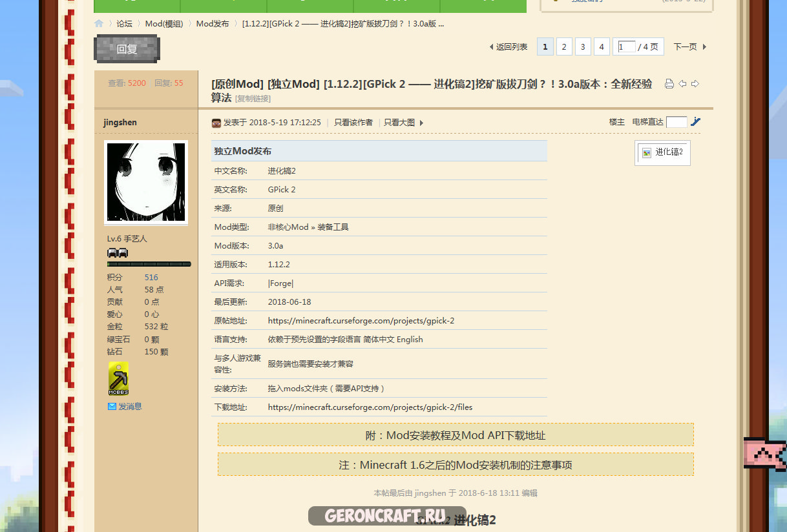
Task: Expand Mod安装教程及Mod API下载地址 section
Action: point(456,435)
